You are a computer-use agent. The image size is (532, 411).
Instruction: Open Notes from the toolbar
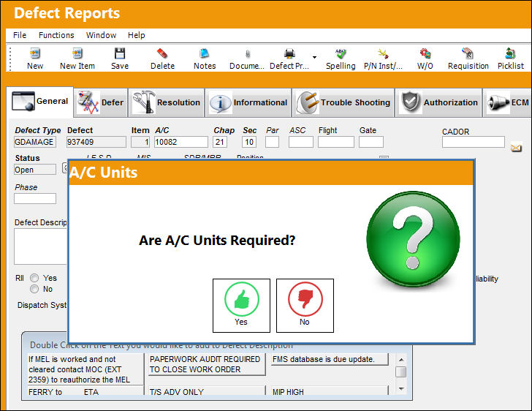click(x=205, y=59)
